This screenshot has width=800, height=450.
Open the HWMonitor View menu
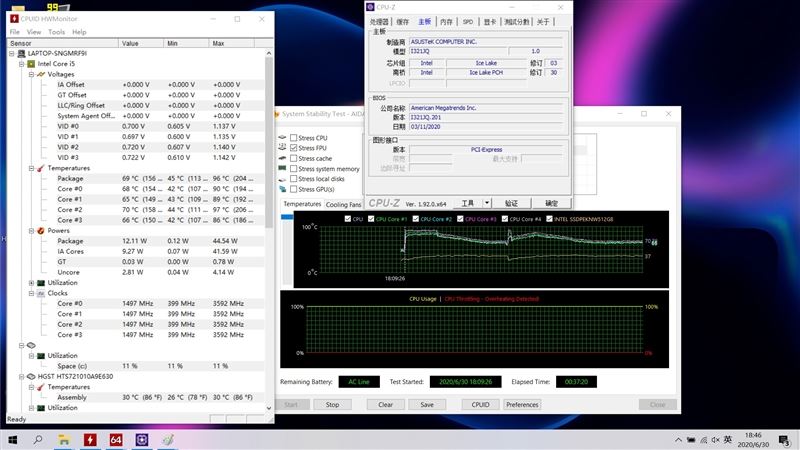coord(34,32)
